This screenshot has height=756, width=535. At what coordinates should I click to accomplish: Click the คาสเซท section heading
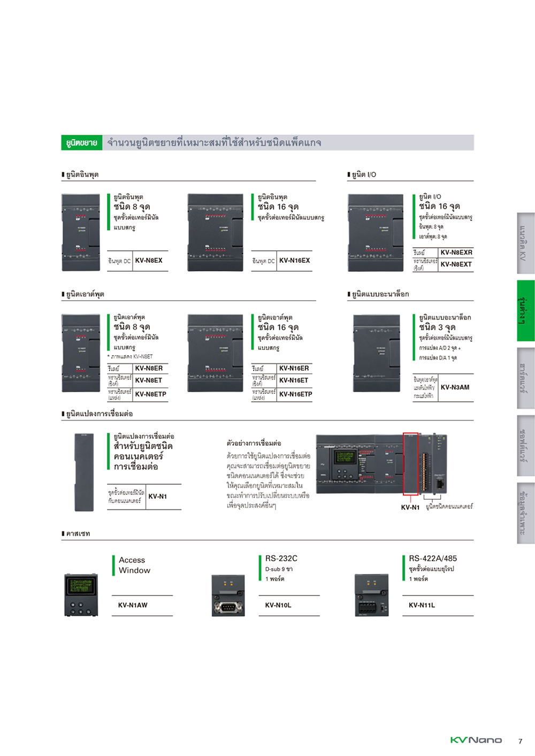click(x=78, y=533)
